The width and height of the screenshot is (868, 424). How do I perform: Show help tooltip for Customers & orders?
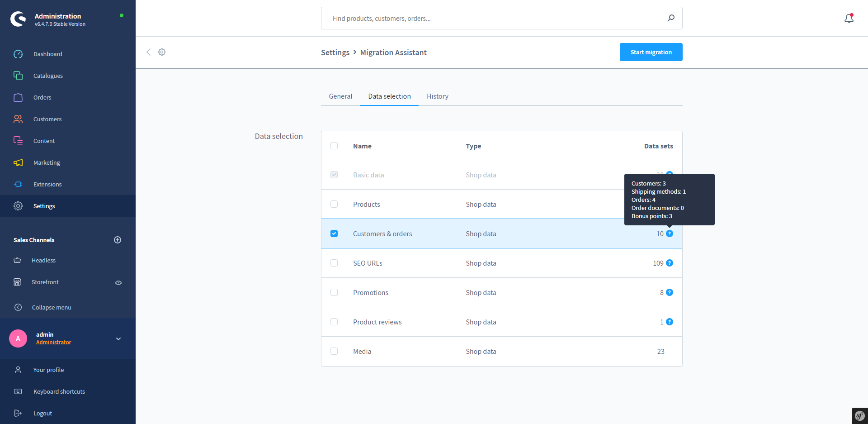[x=670, y=233]
